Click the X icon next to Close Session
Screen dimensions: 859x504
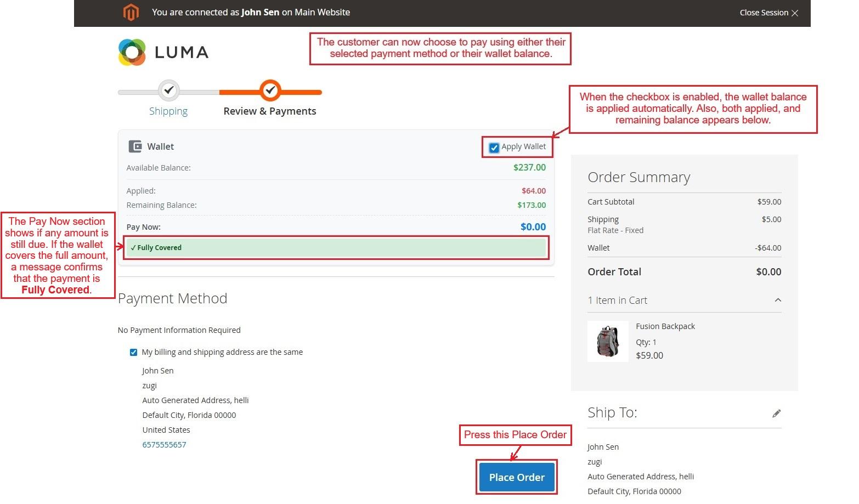click(x=795, y=13)
